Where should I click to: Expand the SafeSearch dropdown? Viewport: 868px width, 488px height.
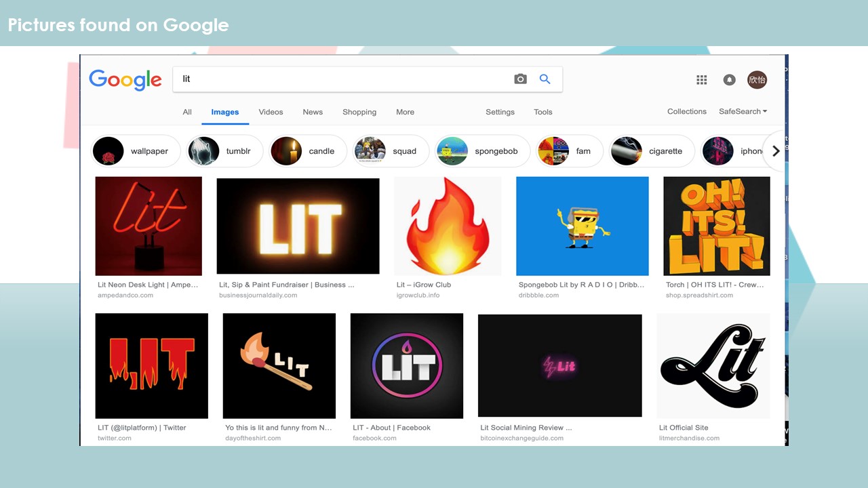[x=743, y=111]
